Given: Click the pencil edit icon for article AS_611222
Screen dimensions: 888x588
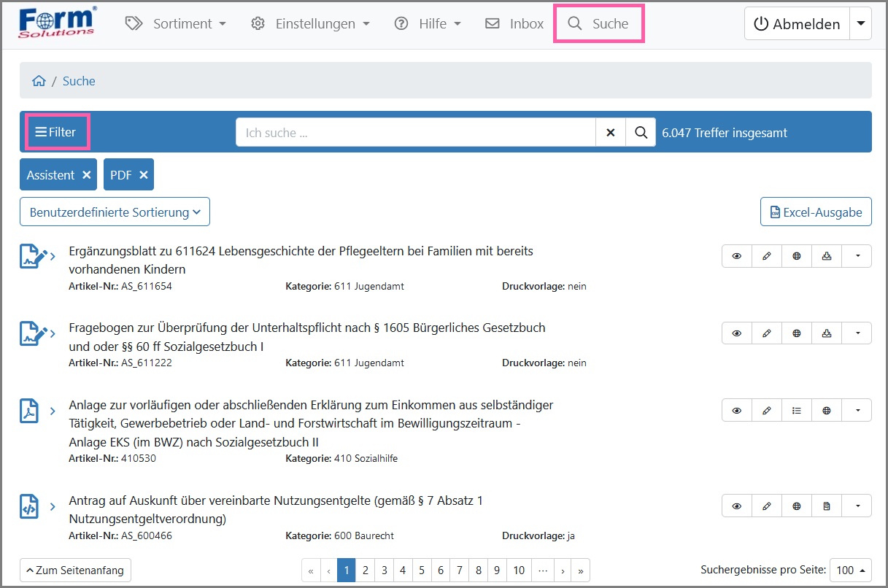Looking at the screenshot, I should (x=767, y=333).
